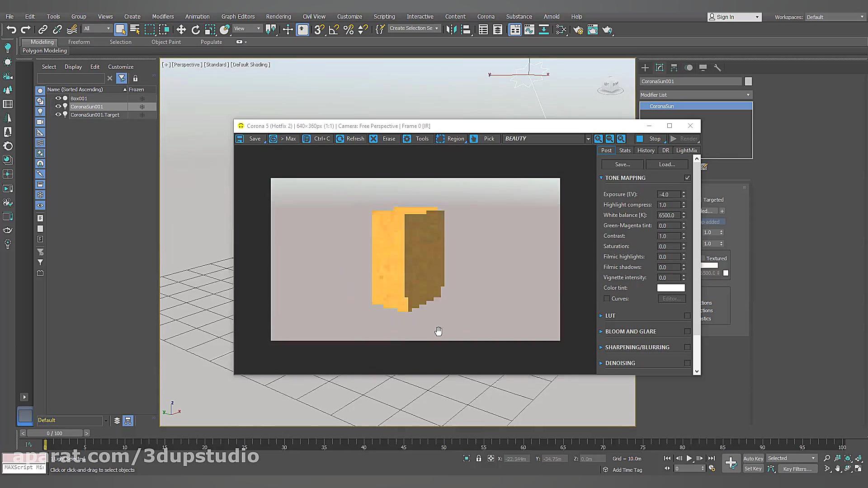
Task: Click the Load... button in Post tab
Action: tap(666, 164)
